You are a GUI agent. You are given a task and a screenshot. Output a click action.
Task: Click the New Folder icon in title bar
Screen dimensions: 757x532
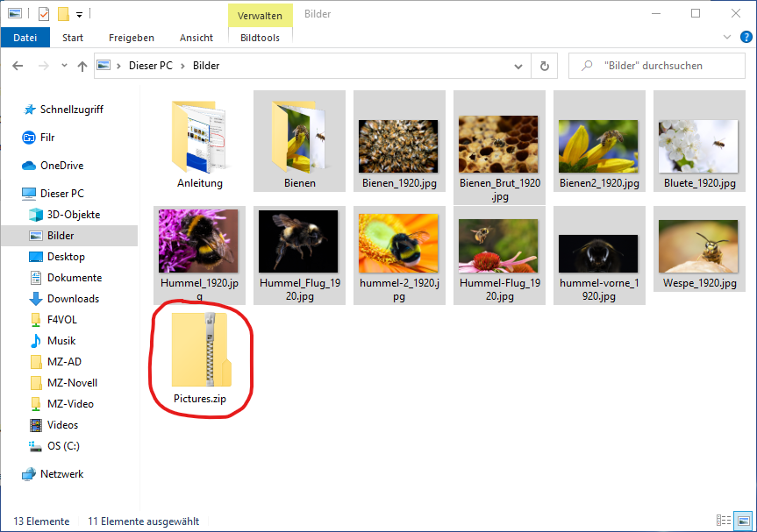pos(63,14)
